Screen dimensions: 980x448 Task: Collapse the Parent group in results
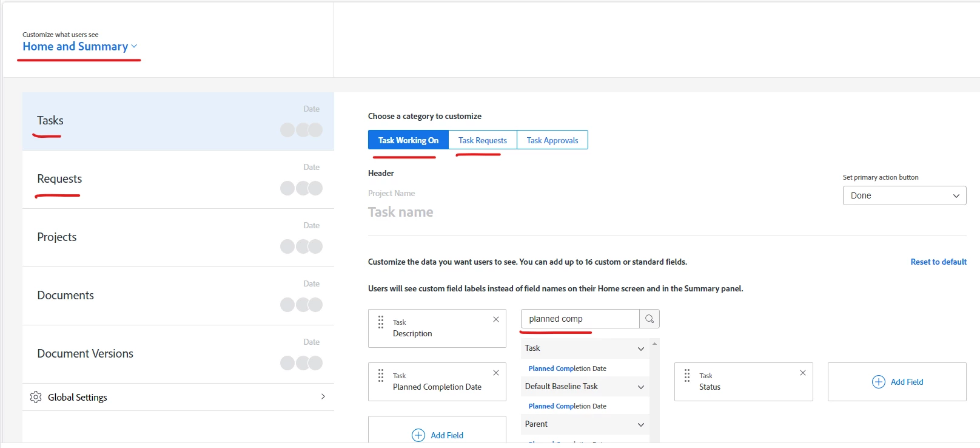pos(641,424)
